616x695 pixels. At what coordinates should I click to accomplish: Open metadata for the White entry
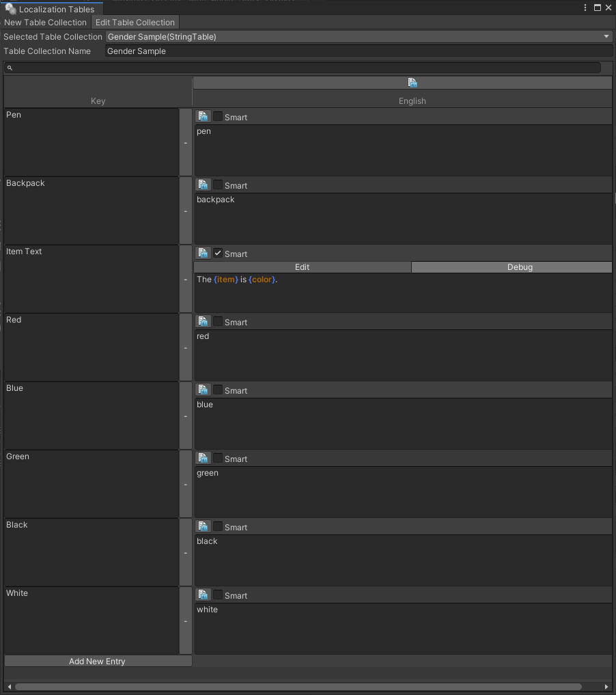[x=203, y=595]
